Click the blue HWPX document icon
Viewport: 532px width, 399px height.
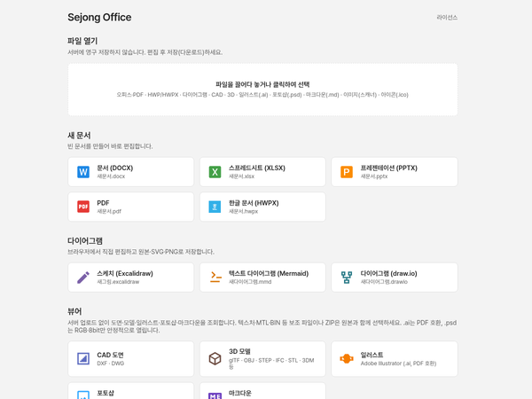click(x=215, y=207)
